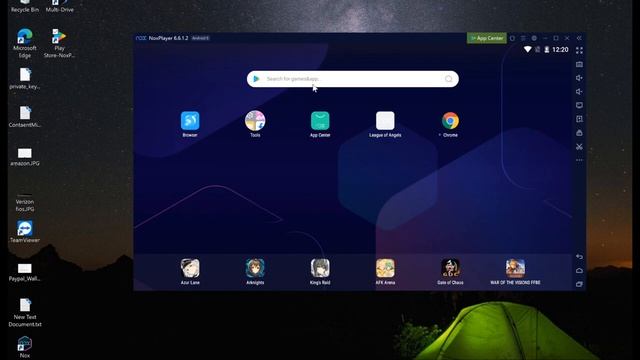Click the screenshot capture sidebar icon
Viewport: 640px width, 360px height.
(579, 119)
